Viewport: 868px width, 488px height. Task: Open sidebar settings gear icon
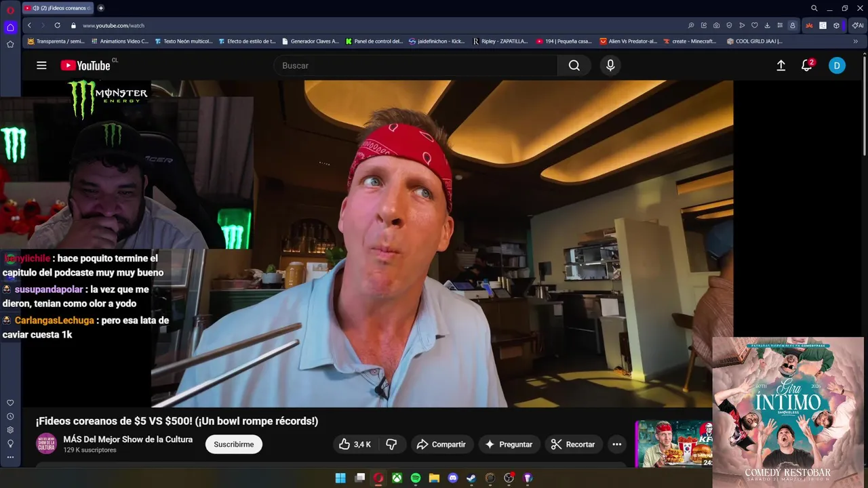point(10,430)
